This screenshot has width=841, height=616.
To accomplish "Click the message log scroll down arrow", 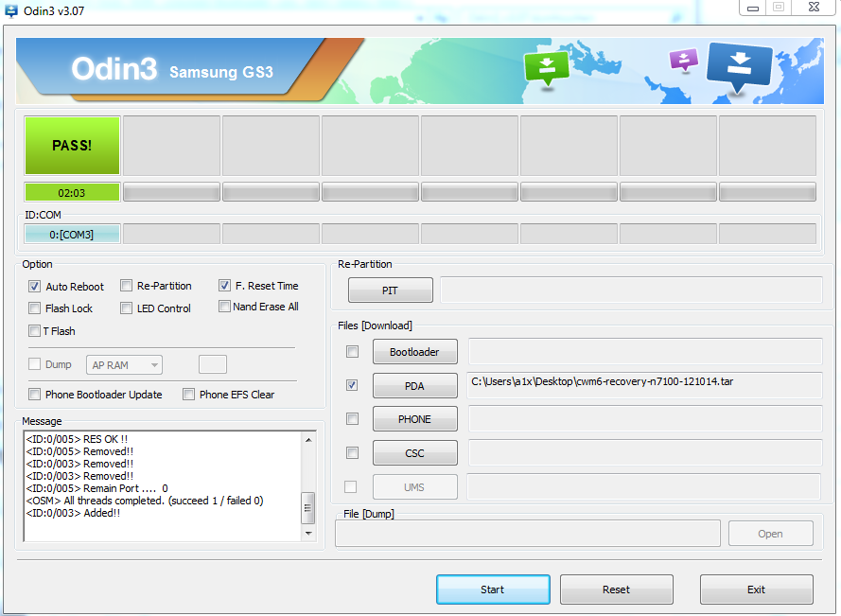I will tap(308, 534).
